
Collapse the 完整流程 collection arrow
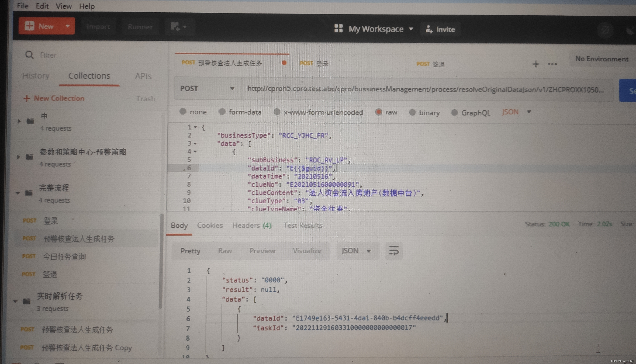pos(18,193)
